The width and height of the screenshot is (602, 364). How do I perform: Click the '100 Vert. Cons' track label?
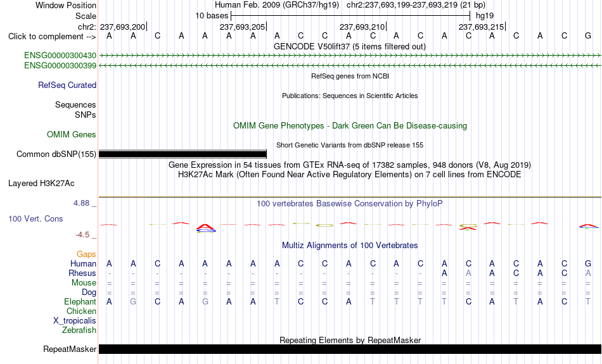[35, 218]
